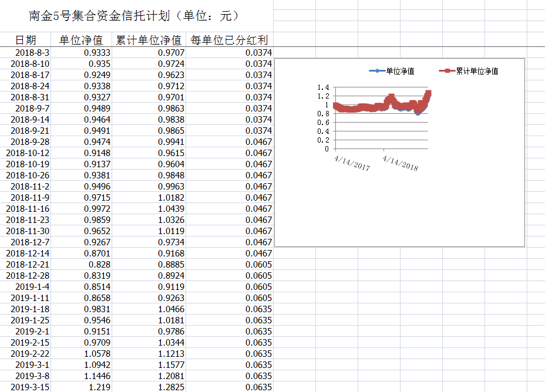The image size is (545, 392).
Task: Click the 日期 column header
Action: coord(25,40)
